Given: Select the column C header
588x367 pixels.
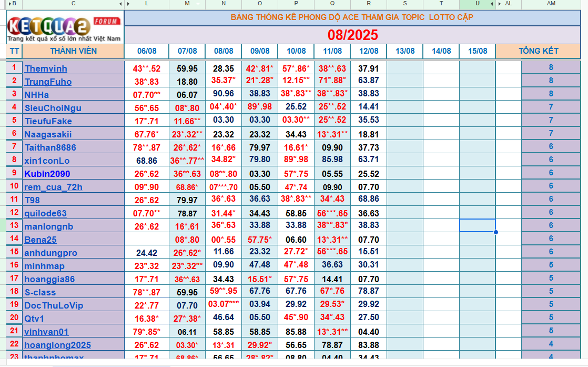Looking at the screenshot, I should tap(74, 3).
